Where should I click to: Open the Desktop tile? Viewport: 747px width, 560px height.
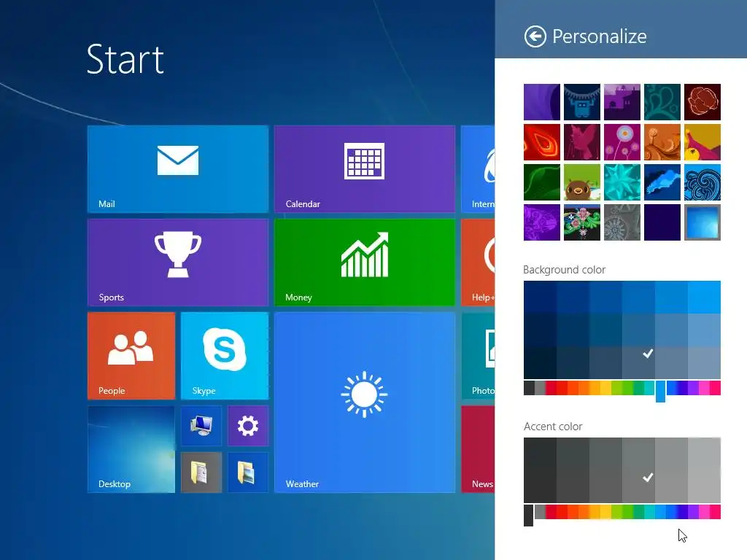pyautogui.click(x=131, y=449)
